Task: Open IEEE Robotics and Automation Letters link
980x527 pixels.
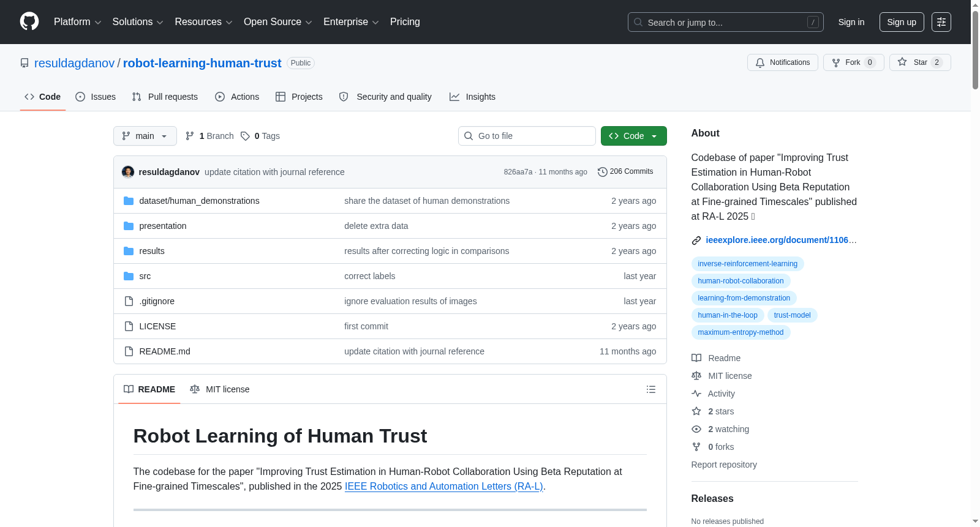Action: 444,487
